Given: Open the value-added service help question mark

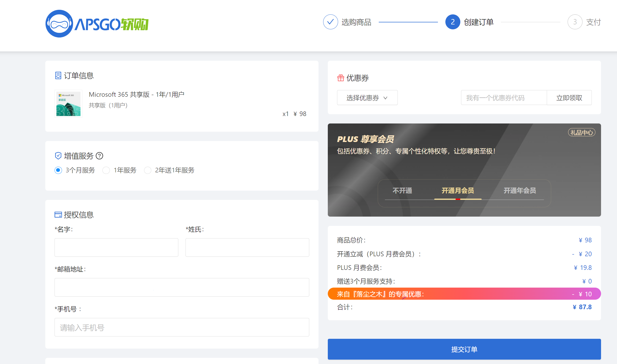Looking at the screenshot, I should [99, 156].
